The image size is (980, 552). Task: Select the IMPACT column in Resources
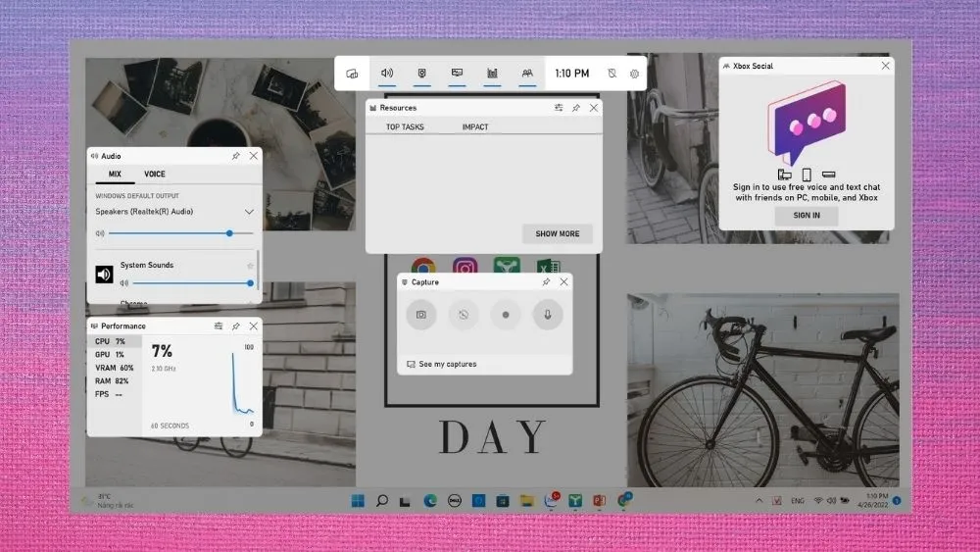pyautogui.click(x=475, y=127)
